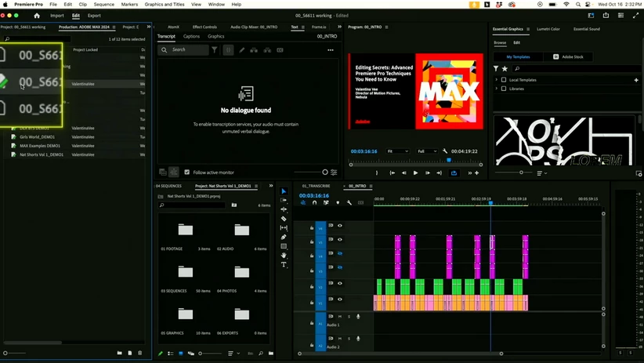The height and width of the screenshot is (363, 644).
Task: Open Quick Export share icon at top right
Action: [x=606, y=15]
